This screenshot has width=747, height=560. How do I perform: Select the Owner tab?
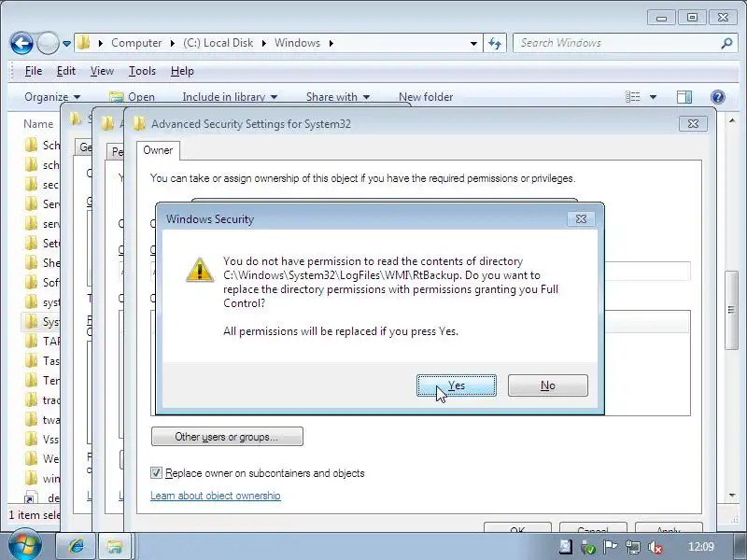(158, 150)
